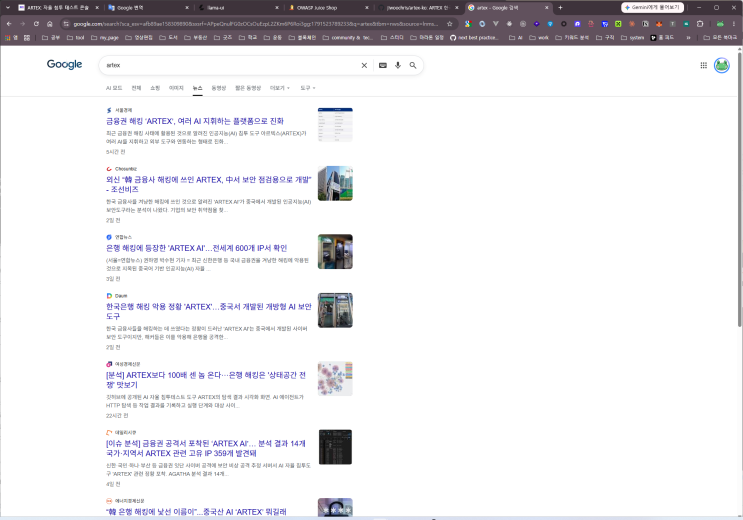Open article '[이슈 분석] 금융권 공격서 포착된 ARTEX AI'

206,448
